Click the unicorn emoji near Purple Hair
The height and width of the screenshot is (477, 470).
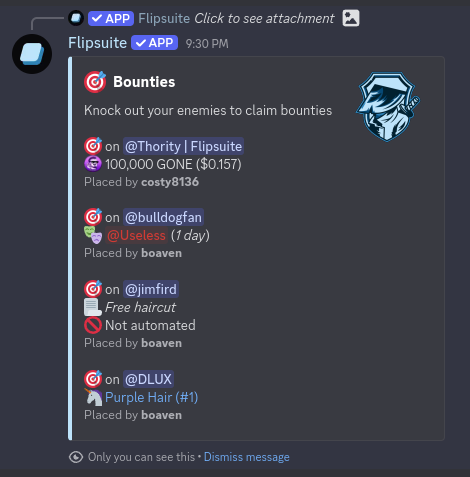[x=93, y=397]
